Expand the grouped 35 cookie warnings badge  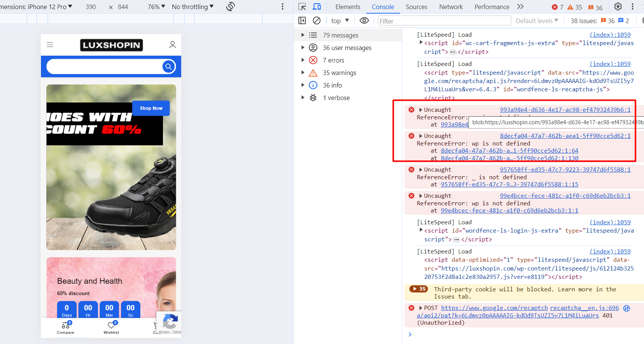(x=419, y=289)
